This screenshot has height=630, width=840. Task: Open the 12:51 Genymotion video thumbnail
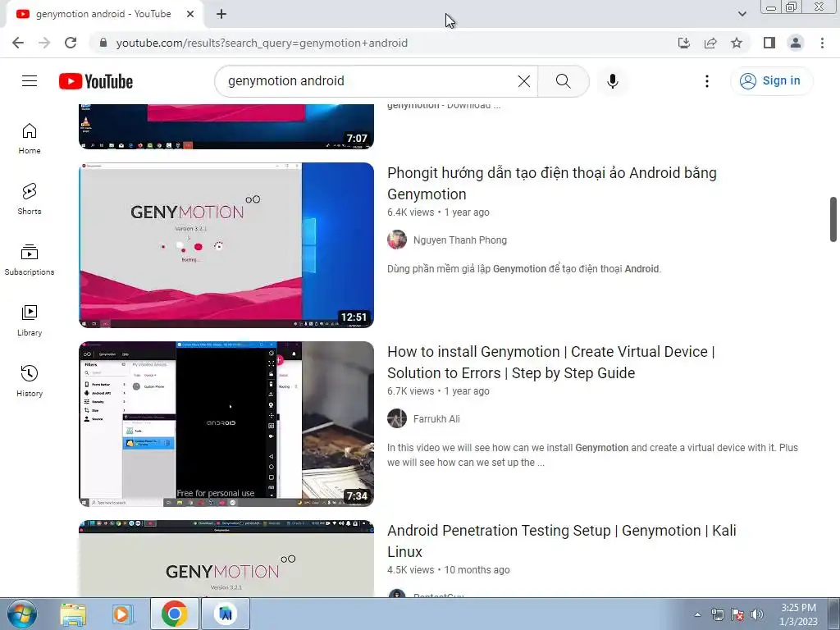(x=226, y=244)
